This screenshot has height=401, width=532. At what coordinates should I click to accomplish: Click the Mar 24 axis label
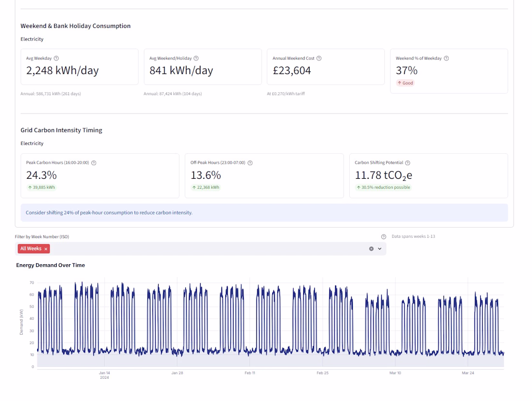click(x=468, y=373)
